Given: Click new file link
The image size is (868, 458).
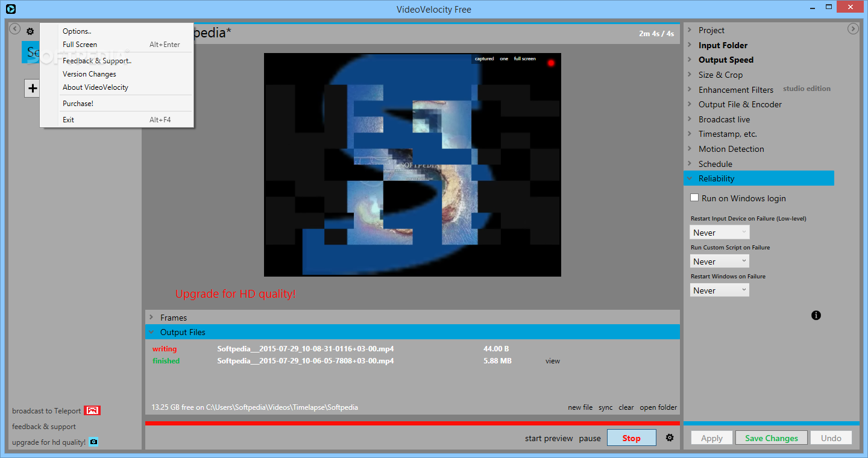Looking at the screenshot, I should [x=580, y=407].
